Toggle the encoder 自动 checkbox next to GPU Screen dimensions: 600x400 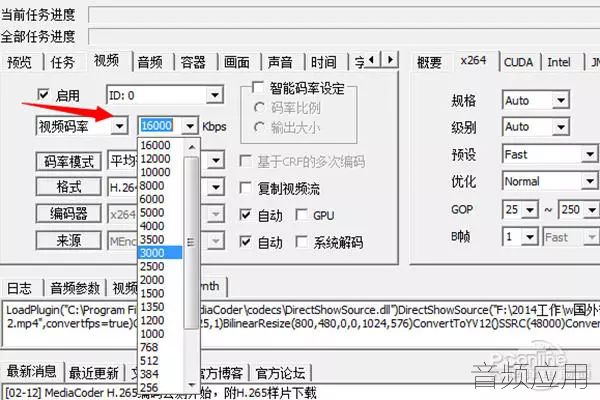245,215
